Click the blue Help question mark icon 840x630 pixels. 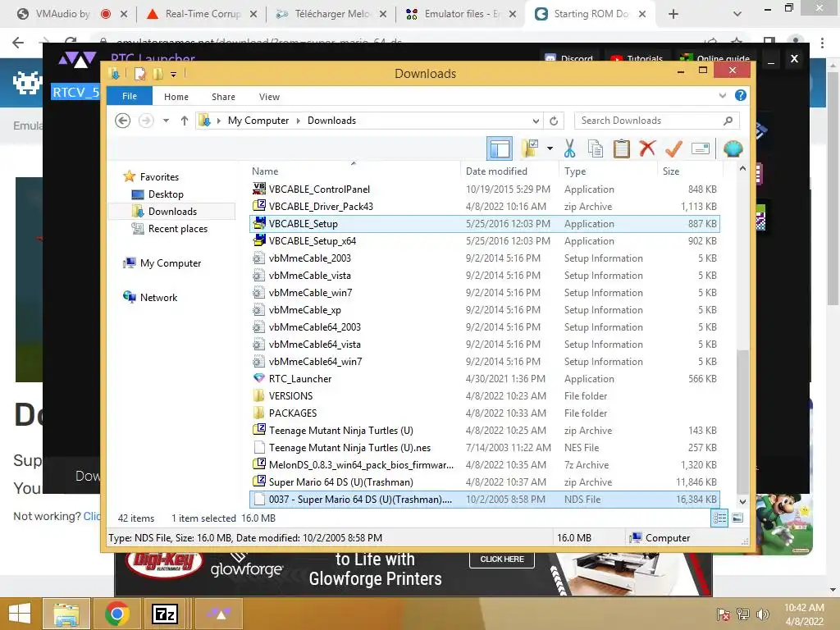click(x=741, y=95)
